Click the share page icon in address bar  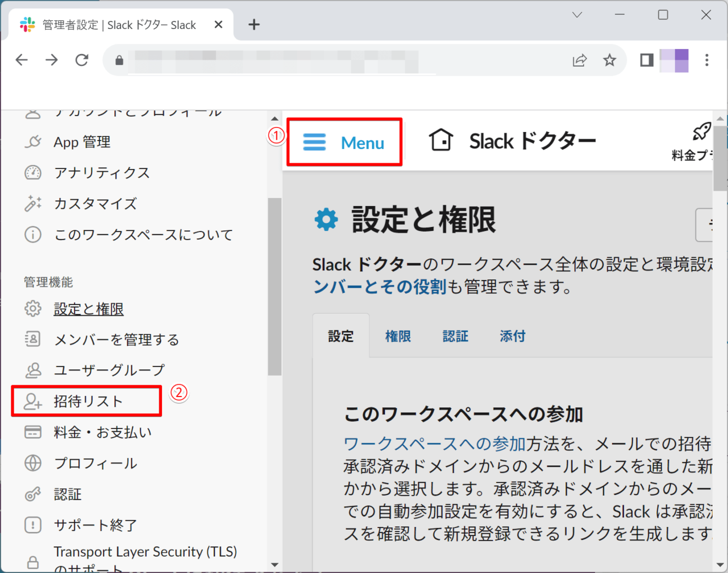click(580, 60)
